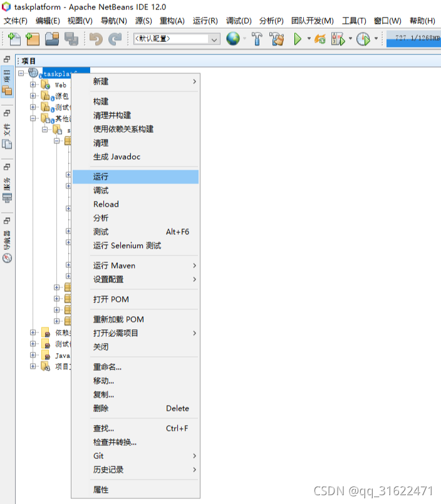Open the 帮助(H) menu

tap(422, 21)
